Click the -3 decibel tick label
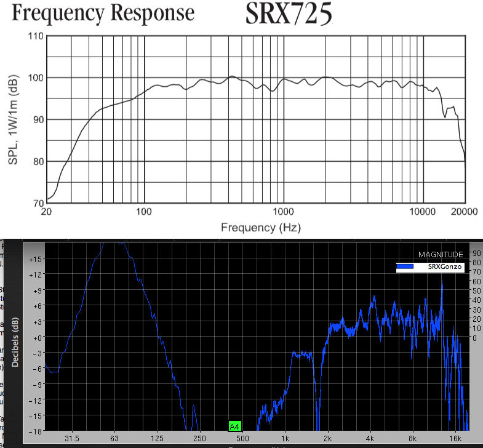Screen dimensions: 483x448 point(37,353)
